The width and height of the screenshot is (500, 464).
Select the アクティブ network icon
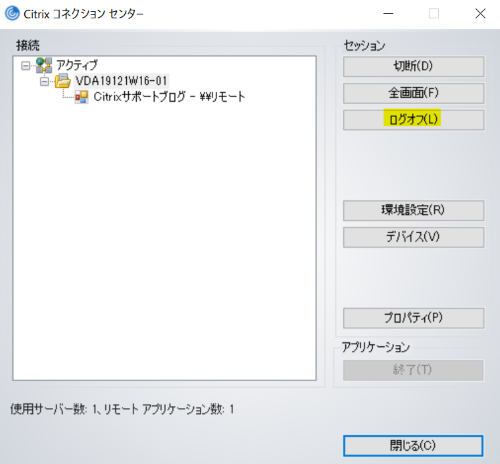coord(44,65)
